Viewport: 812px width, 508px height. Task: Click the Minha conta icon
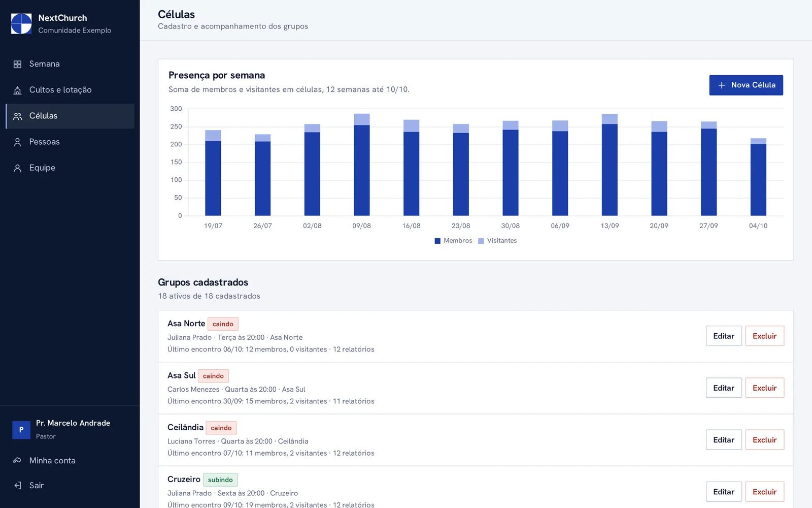coord(17,461)
